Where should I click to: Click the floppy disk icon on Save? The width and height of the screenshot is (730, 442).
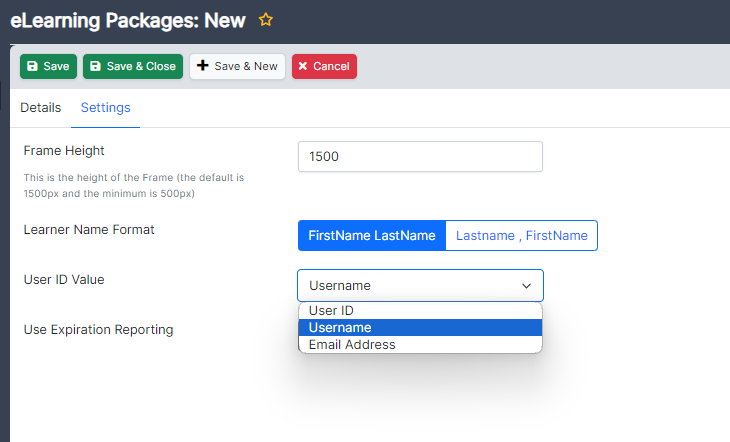pyautogui.click(x=32, y=67)
